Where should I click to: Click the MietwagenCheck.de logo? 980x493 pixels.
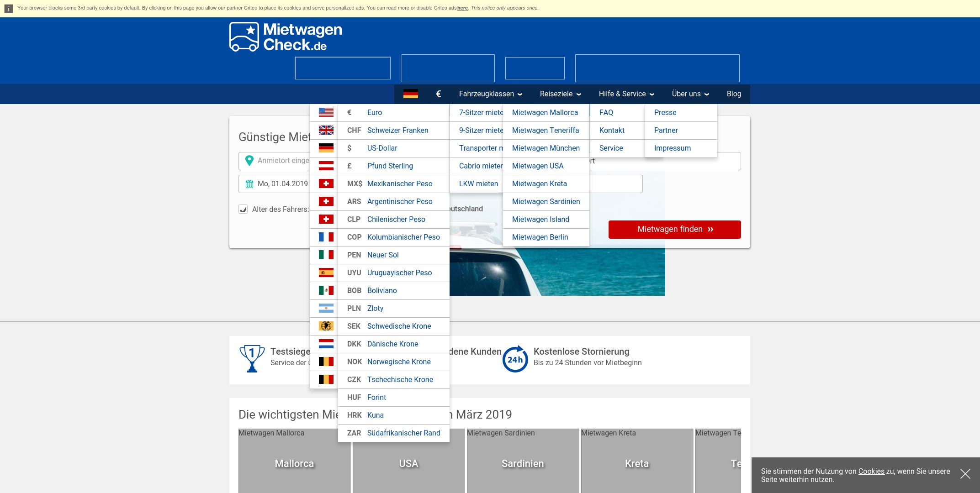[x=286, y=37]
